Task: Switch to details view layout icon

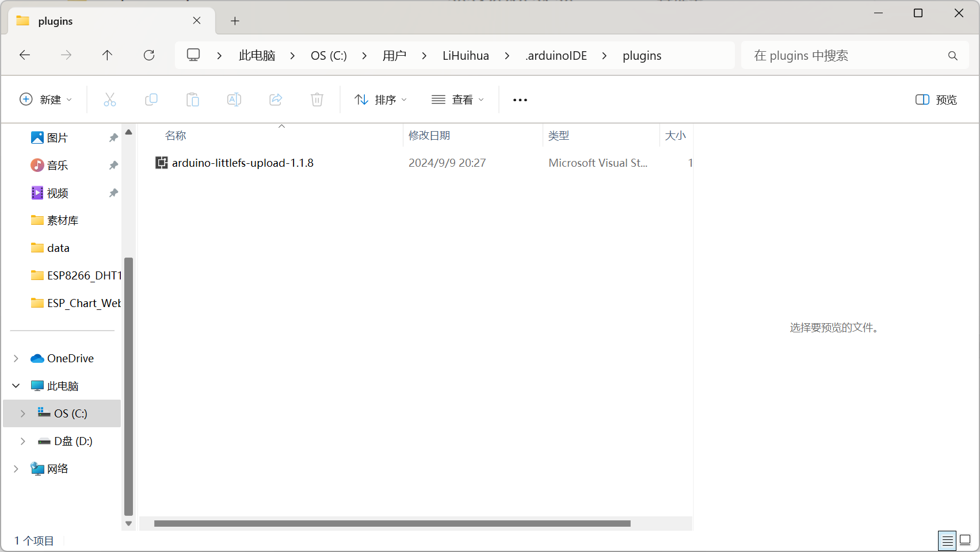Action: coord(947,540)
